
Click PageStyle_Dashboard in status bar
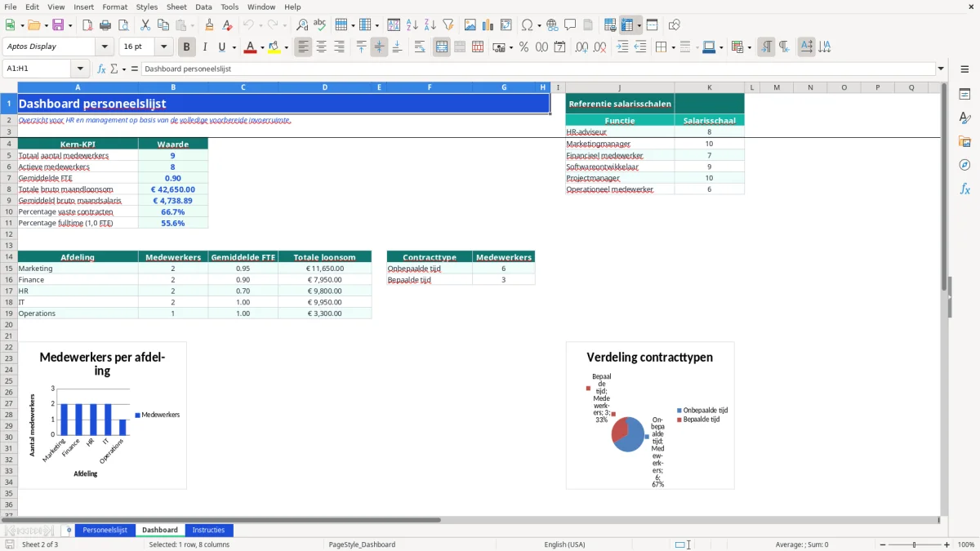click(362, 544)
